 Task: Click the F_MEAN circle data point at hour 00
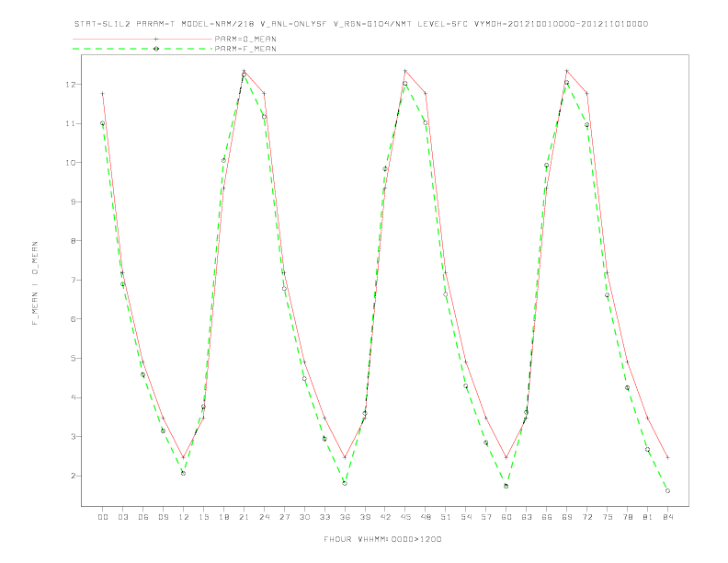[103, 123]
